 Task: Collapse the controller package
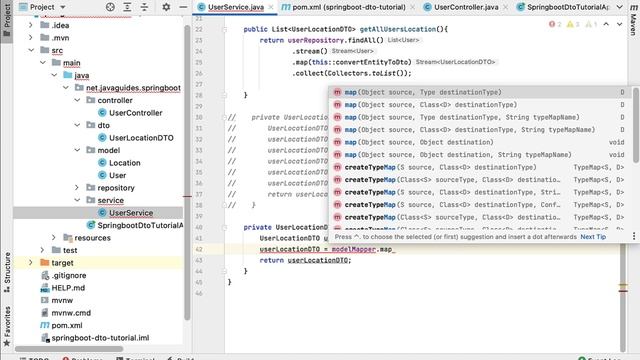click(x=77, y=100)
